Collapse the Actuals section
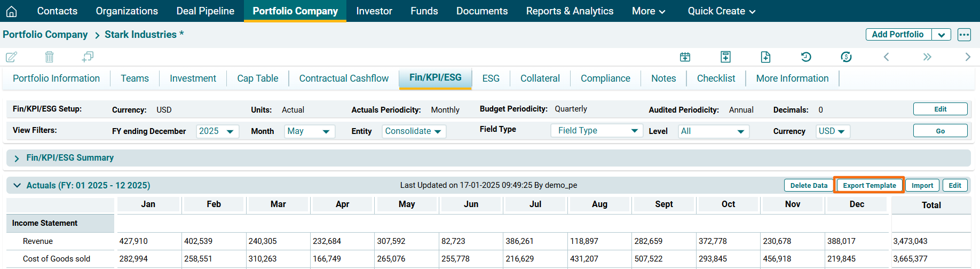The image size is (980, 269). coord(17,185)
